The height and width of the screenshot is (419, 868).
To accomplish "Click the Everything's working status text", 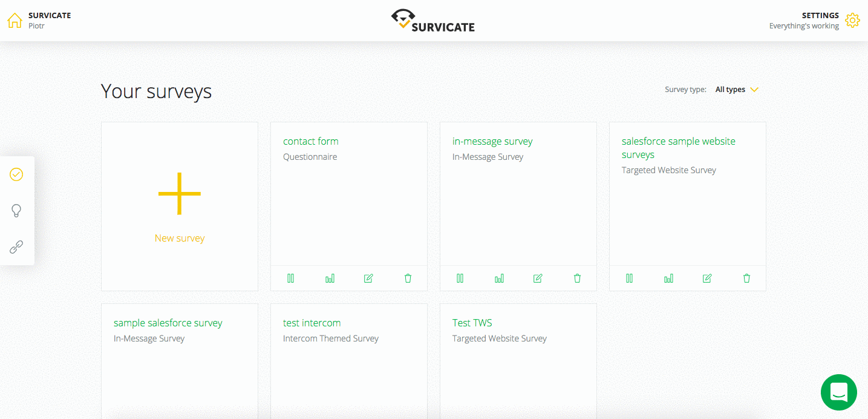I will click(x=804, y=26).
